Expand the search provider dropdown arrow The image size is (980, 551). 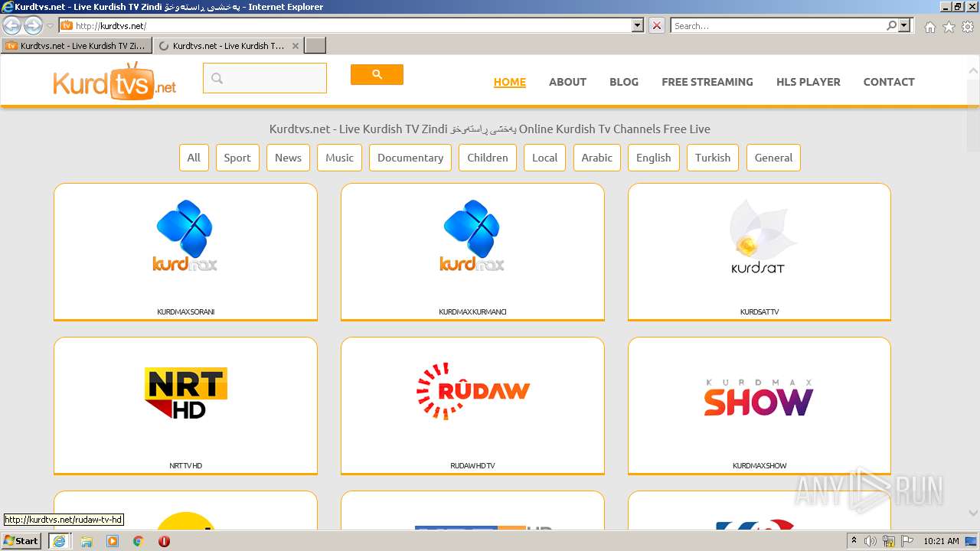tap(904, 25)
